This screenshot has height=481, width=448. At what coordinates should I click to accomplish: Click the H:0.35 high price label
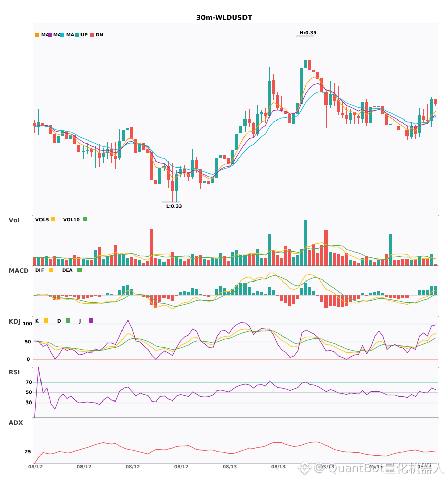[x=308, y=33]
